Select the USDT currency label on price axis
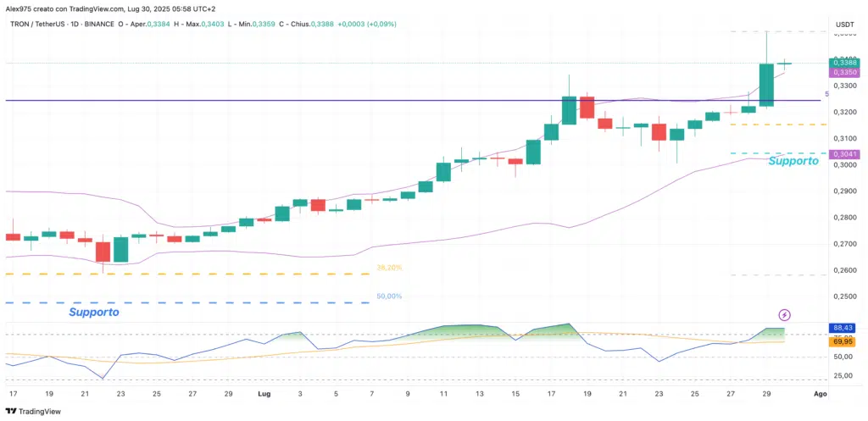The width and height of the screenshot is (868, 421). click(x=844, y=24)
